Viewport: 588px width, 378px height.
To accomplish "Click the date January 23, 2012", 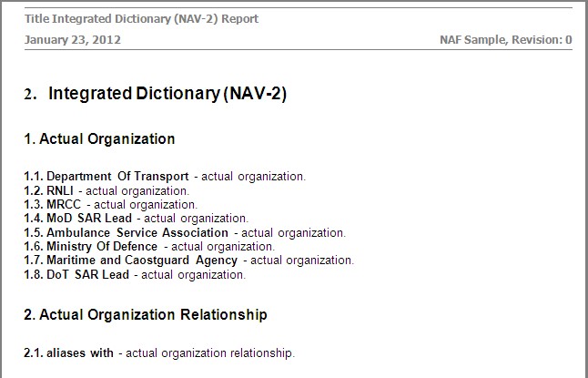I will [73, 40].
